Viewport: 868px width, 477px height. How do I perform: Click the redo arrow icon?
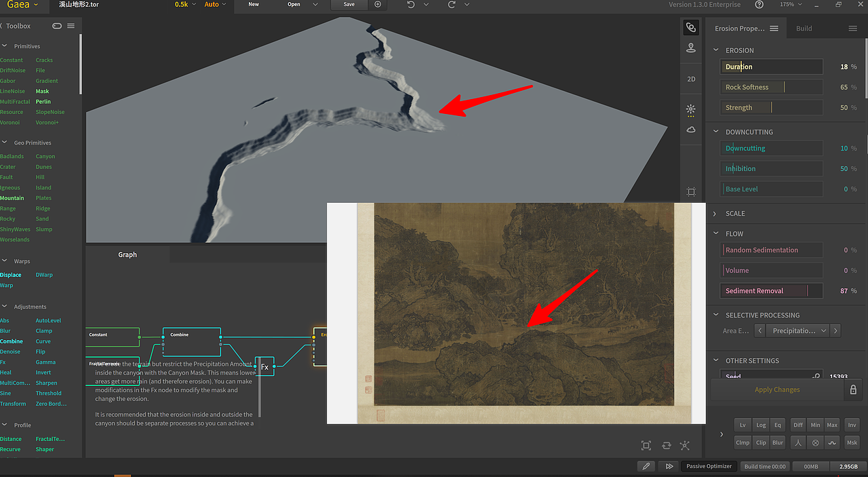pyautogui.click(x=452, y=4)
